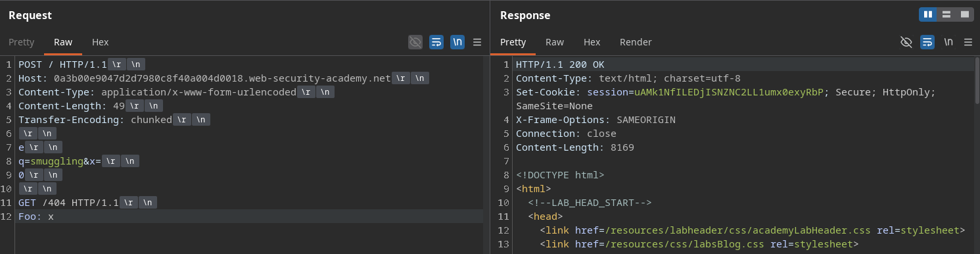Click the <!DOCTYPE html> response line

pyautogui.click(x=560, y=175)
